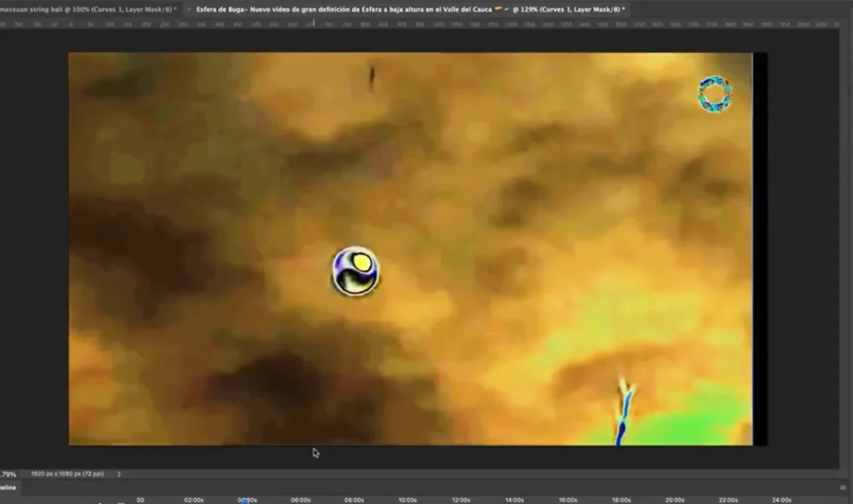The width and height of the screenshot is (853, 504).
Task: Select the Esfera de Buga document tab
Action: point(411,9)
